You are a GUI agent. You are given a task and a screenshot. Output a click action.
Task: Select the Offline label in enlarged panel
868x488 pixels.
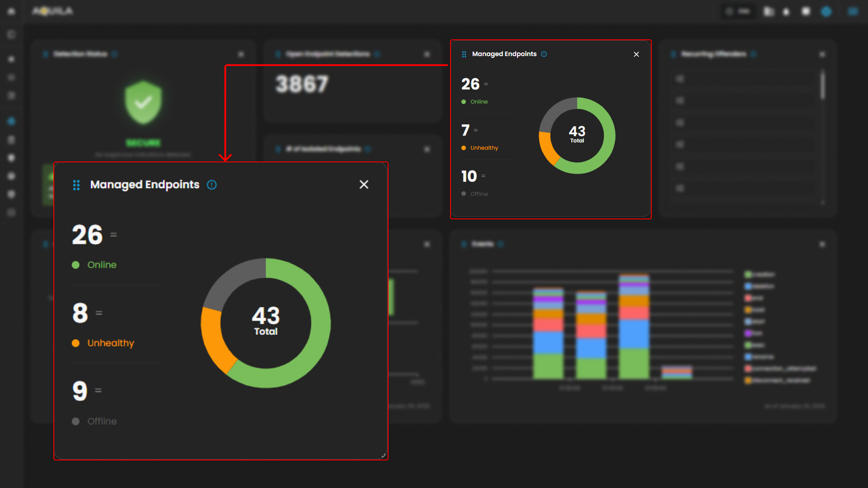click(102, 422)
